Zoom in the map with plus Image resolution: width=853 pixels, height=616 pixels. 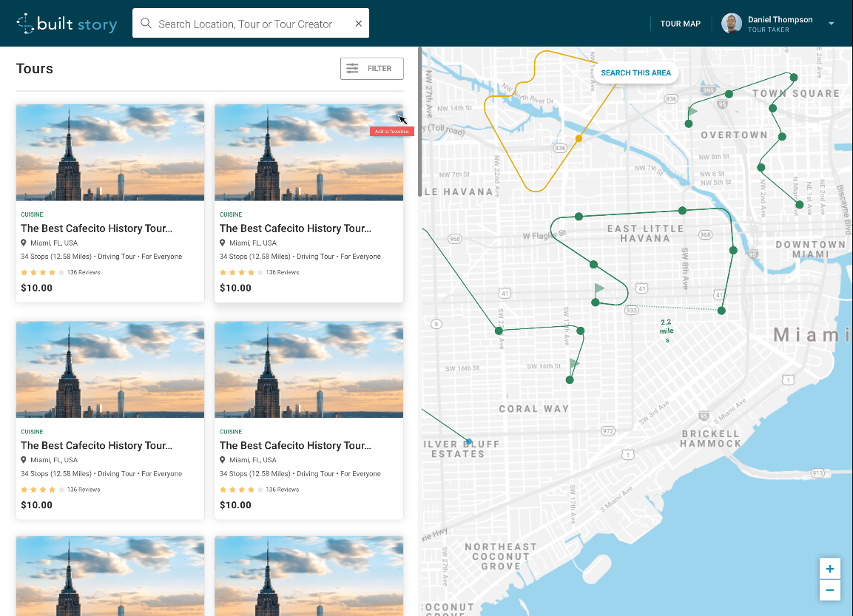coord(829,569)
